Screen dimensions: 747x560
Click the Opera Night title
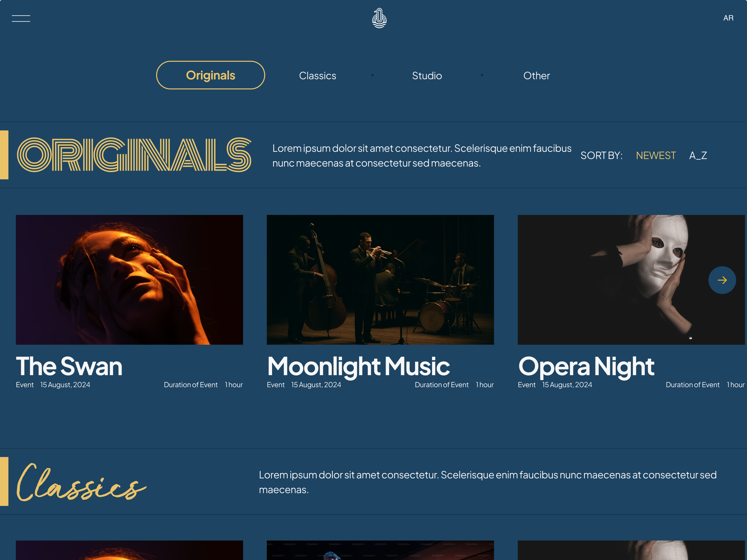click(586, 366)
